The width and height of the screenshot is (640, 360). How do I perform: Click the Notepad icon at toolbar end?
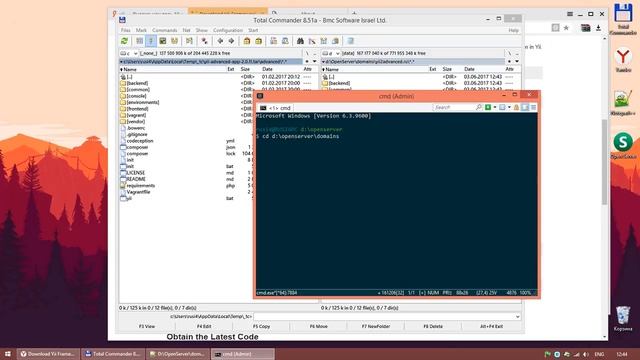[350, 41]
